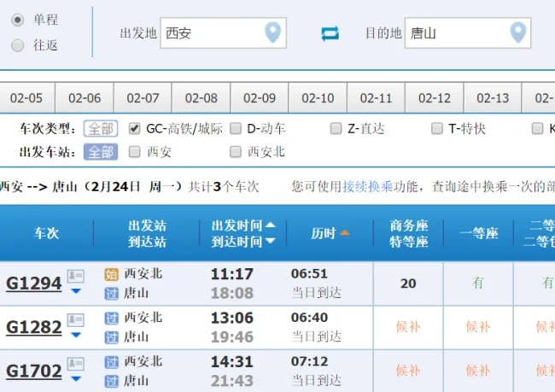The height and width of the screenshot is (392, 555).
Task: Select the 单程 one-way option
Action: pyautogui.click(x=18, y=20)
